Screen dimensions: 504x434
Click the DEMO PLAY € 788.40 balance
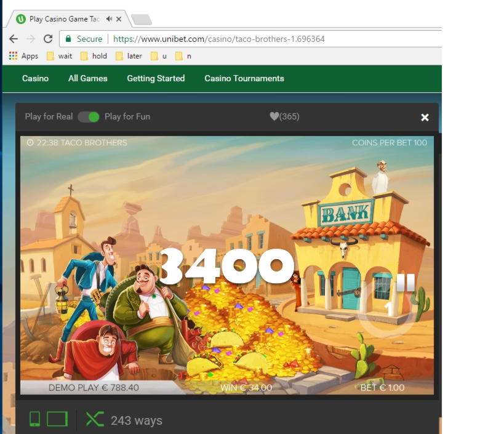[x=94, y=387]
